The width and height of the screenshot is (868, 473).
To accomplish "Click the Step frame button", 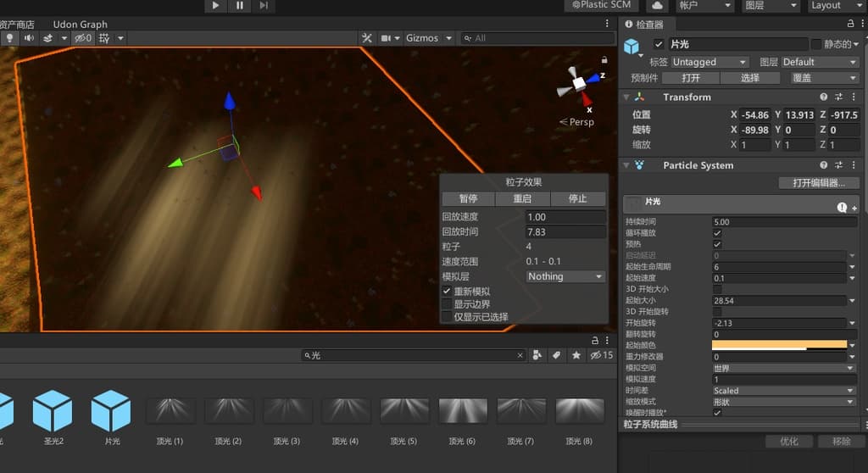I will coord(264,5).
